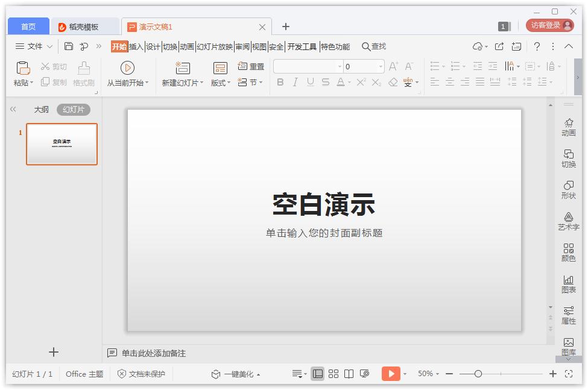Toggle italic formatting
The height and width of the screenshot is (390, 588).
(294, 82)
